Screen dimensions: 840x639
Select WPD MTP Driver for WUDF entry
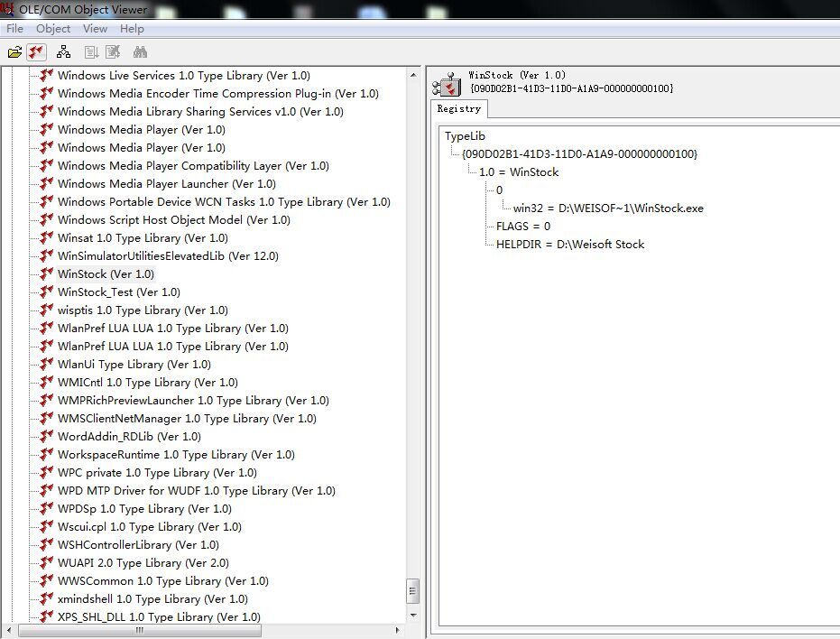pyautogui.click(x=197, y=490)
